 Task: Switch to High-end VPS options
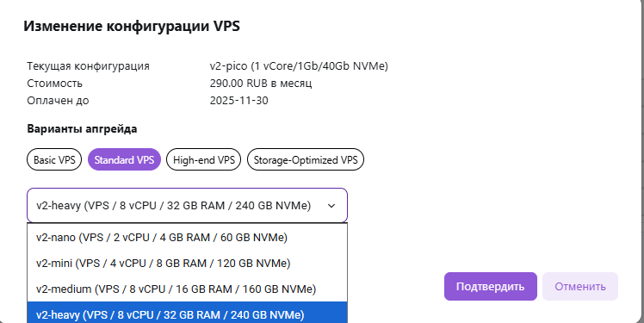(203, 159)
